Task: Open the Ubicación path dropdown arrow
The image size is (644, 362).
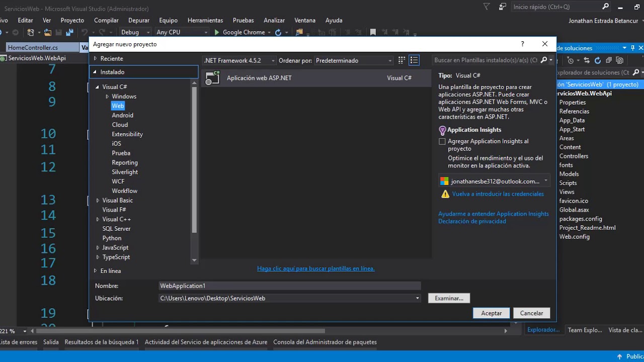Action: tap(417, 298)
